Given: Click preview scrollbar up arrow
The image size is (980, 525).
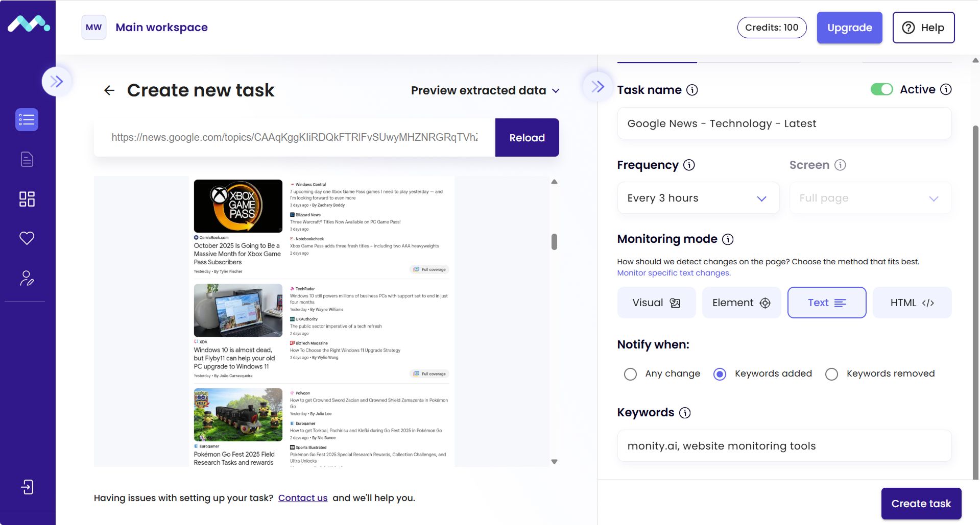Looking at the screenshot, I should tap(554, 182).
